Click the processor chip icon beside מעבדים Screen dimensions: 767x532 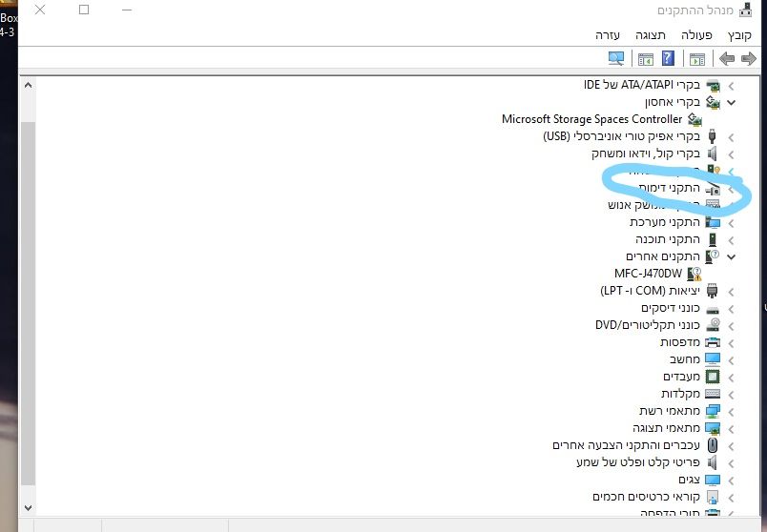click(712, 377)
